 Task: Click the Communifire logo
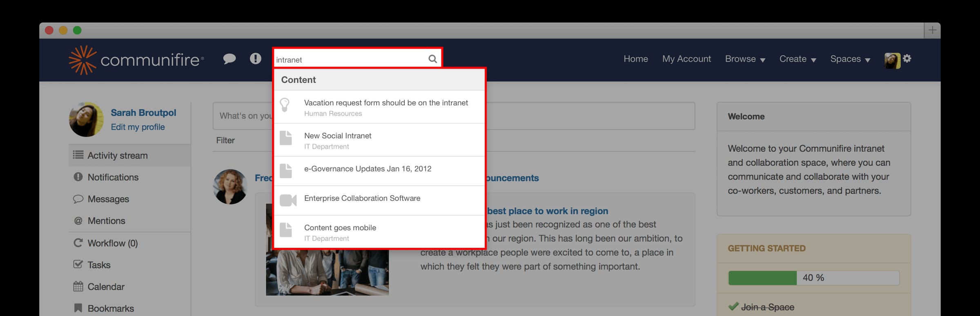[136, 60]
